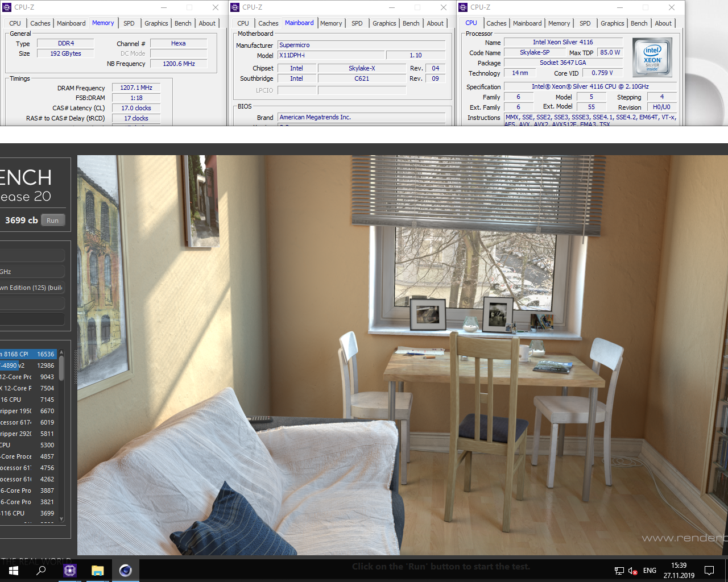Screen dimensions: 728x582
Task: Click the ranking list scroll down arrow
Action: 61,518
